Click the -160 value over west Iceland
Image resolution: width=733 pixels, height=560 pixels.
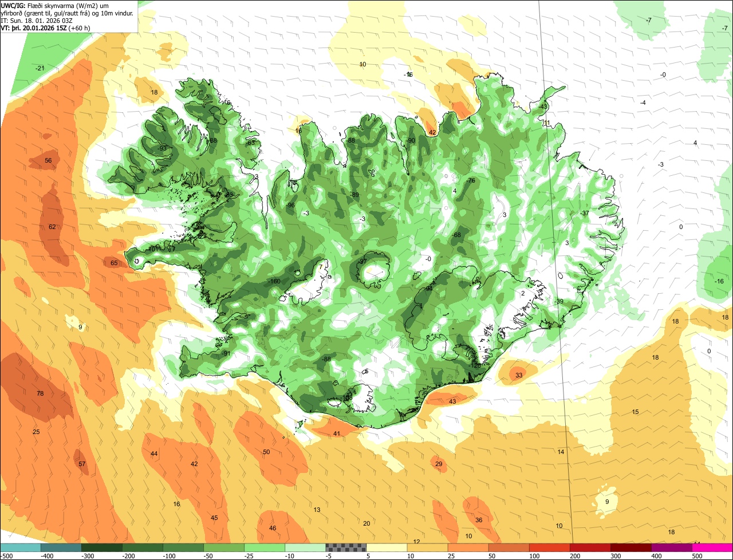click(274, 281)
